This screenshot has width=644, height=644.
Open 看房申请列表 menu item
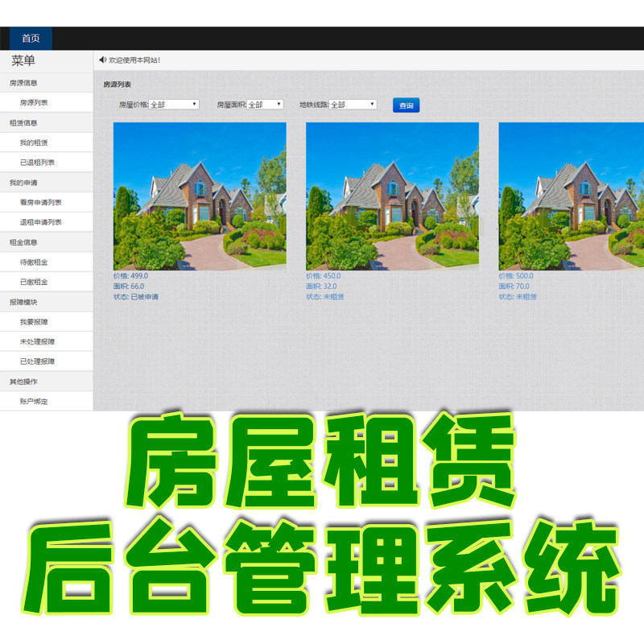click(x=47, y=202)
